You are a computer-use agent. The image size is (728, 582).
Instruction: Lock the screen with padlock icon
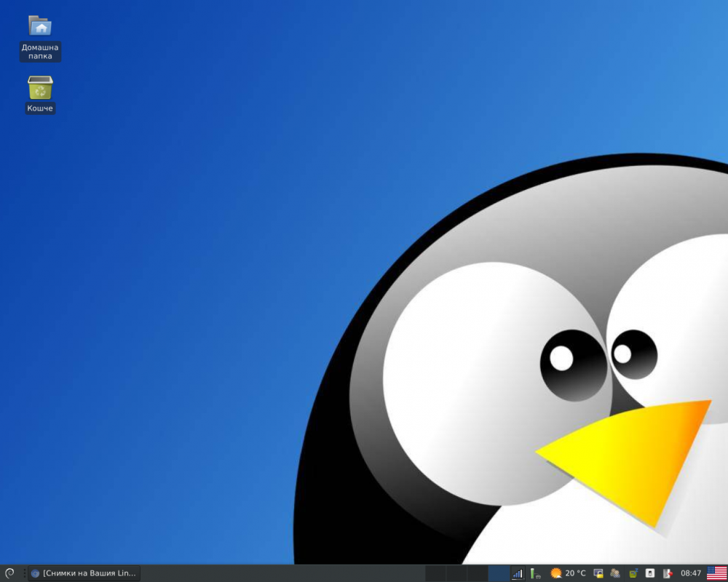click(598, 573)
